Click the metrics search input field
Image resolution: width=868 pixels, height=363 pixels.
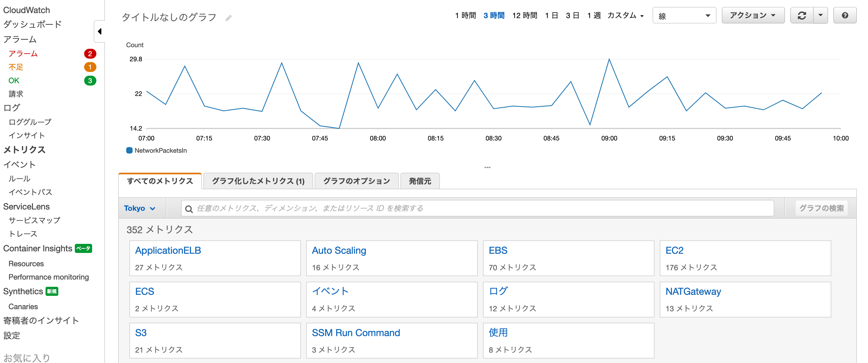(x=404, y=208)
